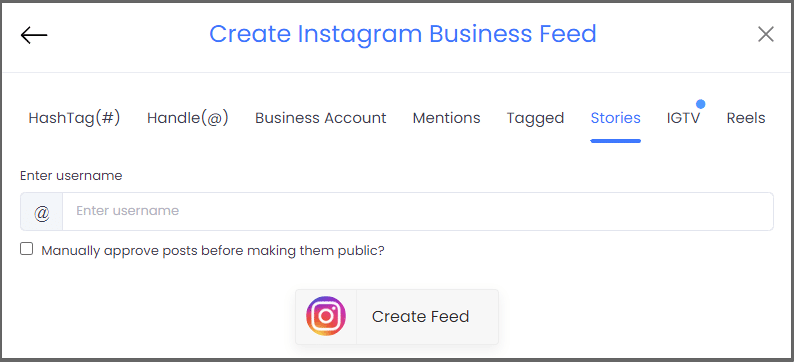The image size is (794, 362).
Task: Click the blue dot above IGTV
Action: pyautogui.click(x=700, y=104)
